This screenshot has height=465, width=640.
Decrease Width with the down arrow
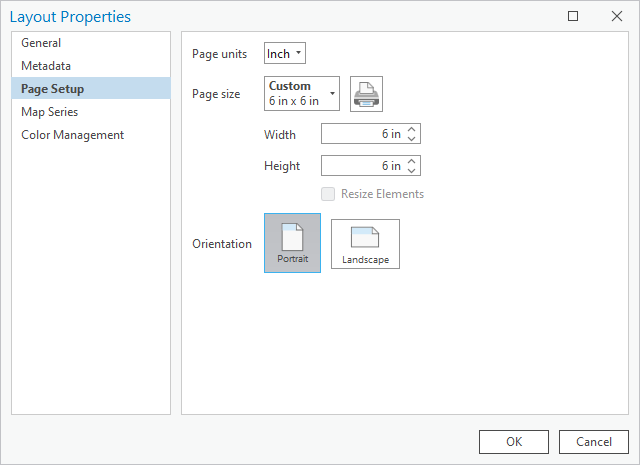(x=411, y=138)
